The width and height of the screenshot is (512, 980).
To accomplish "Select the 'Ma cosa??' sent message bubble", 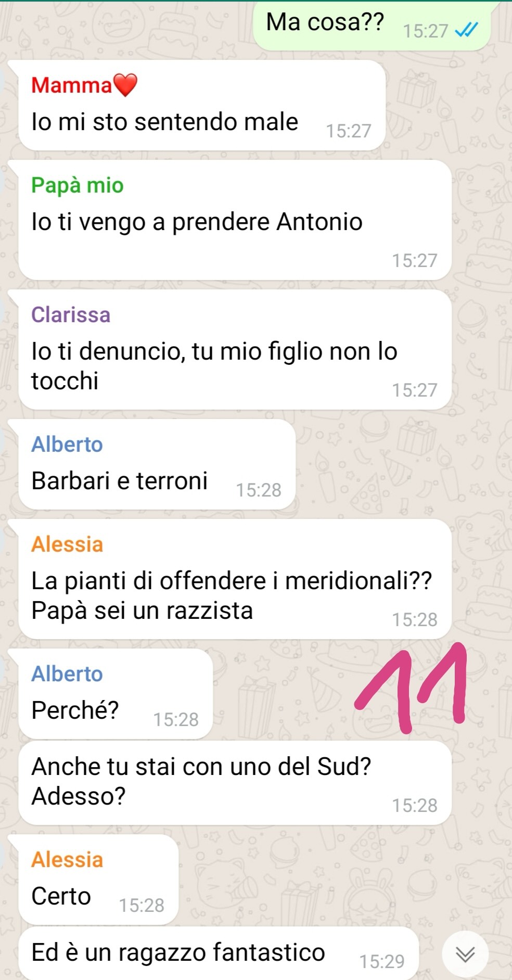I will tap(372, 26).
